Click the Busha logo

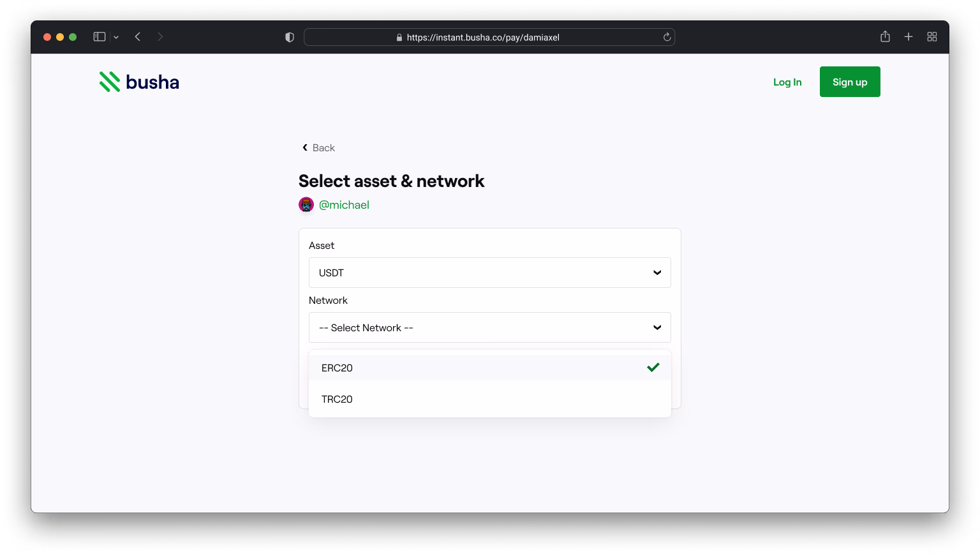(x=139, y=82)
